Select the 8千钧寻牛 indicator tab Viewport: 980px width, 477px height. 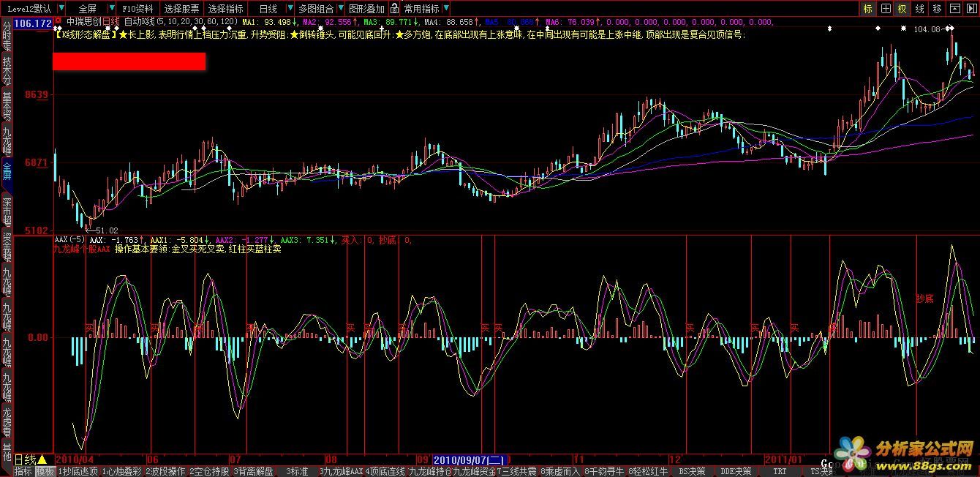pyautogui.click(x=605, y=471)
